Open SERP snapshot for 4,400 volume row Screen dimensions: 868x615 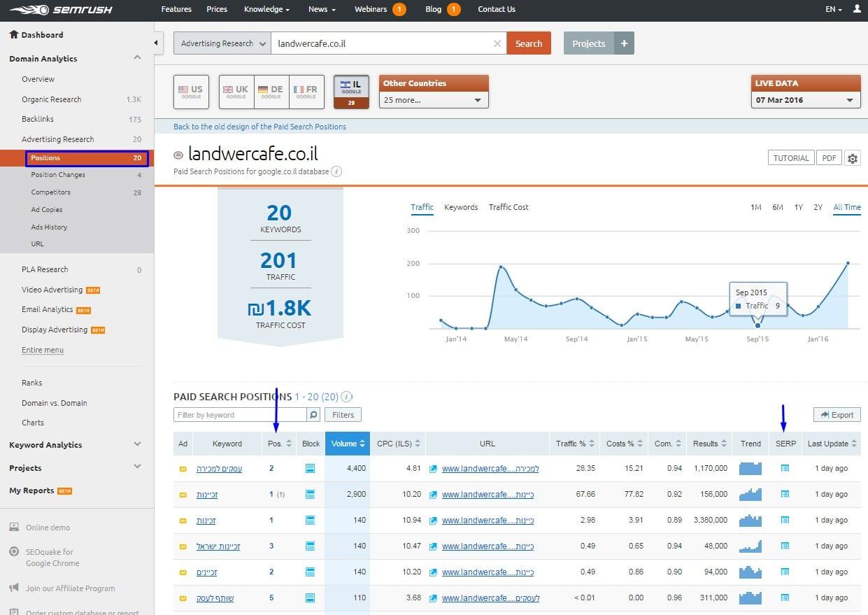785,468
